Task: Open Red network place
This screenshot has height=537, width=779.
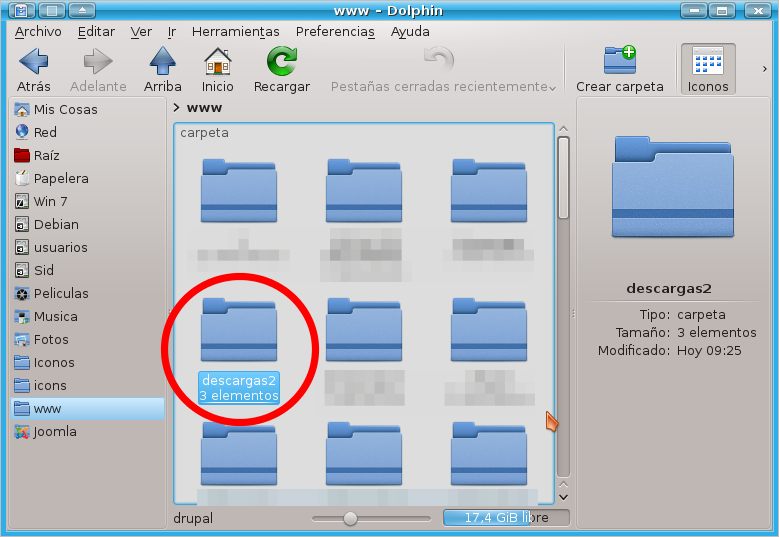Action: tap(88, 132)
